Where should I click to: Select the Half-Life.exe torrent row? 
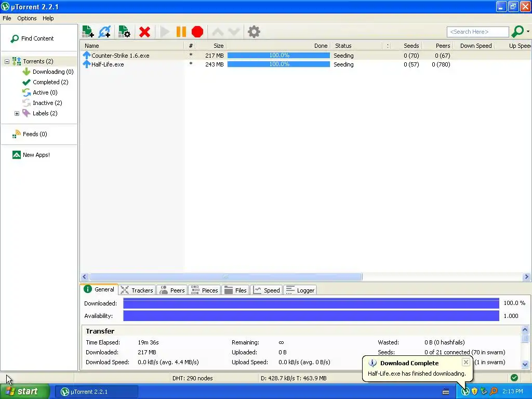pyautogui.click(x=305, y=64)
